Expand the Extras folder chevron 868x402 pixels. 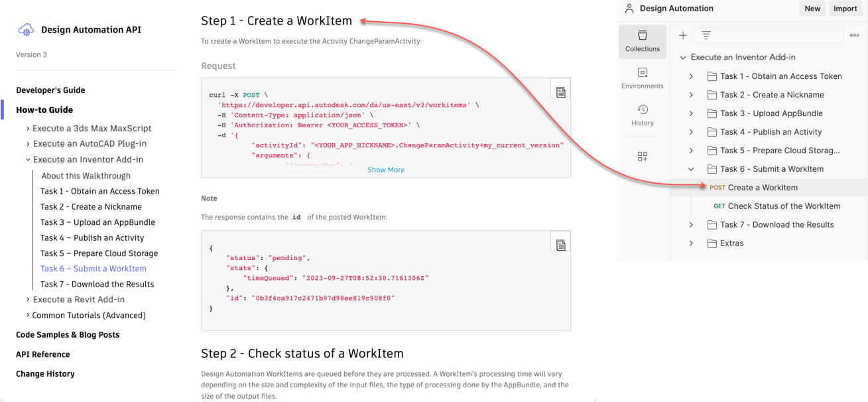coord(691,243)
